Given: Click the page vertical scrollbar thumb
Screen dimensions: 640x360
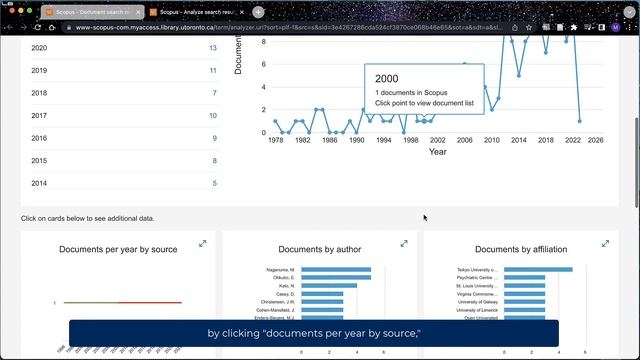Looking at the screenshot, I should 636,163.
